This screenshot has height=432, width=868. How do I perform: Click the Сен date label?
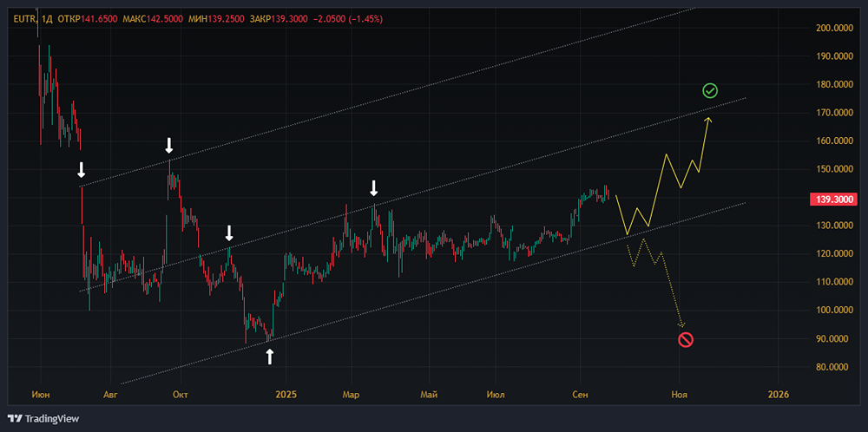point(581,395)
